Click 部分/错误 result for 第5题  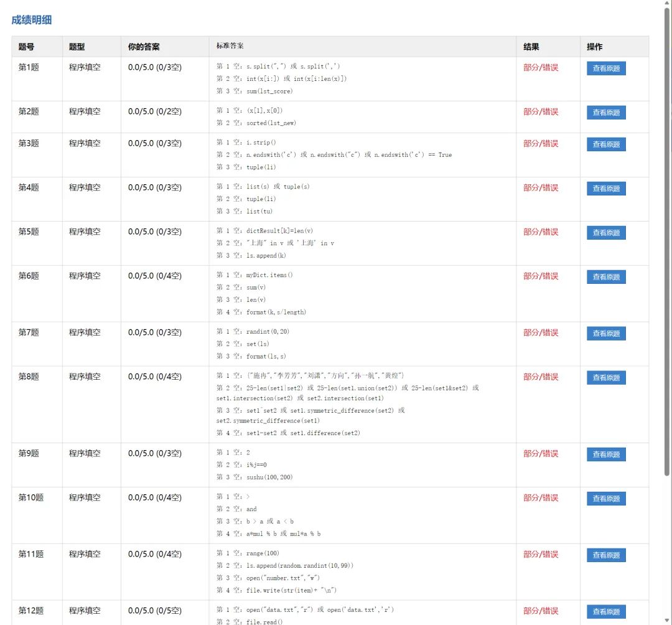(x=541, y=232)
